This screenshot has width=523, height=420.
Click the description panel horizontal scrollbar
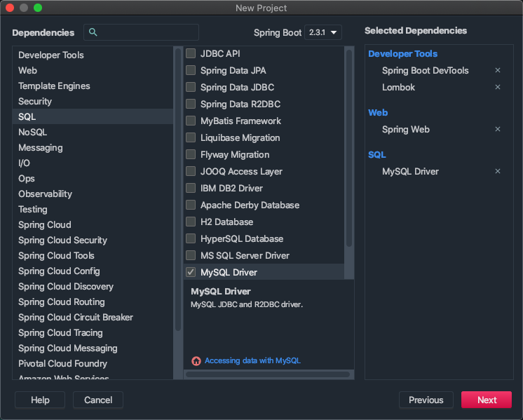pyautogui.click(x=268, y=374)
